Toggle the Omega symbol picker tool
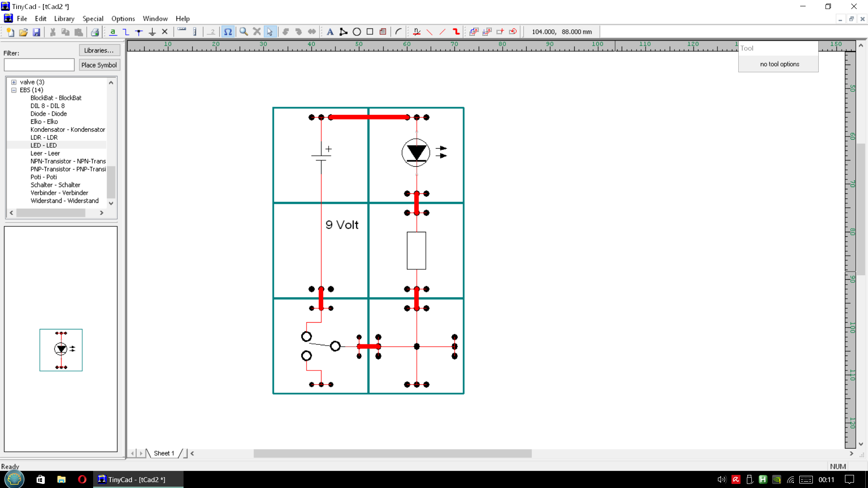The width and height of the screenshot is (868, 488). 228,32
